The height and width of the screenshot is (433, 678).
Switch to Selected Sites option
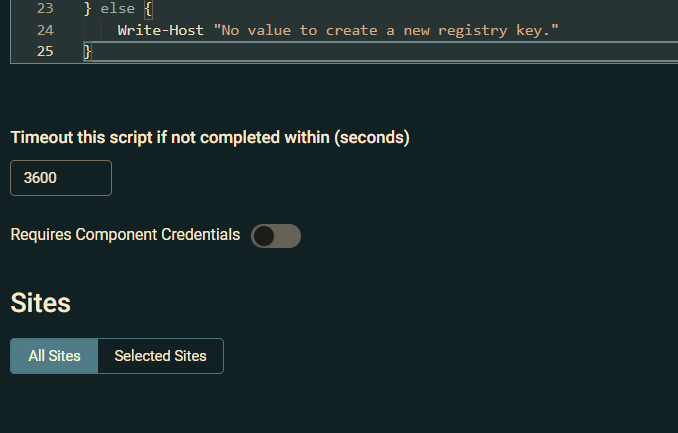160,356
